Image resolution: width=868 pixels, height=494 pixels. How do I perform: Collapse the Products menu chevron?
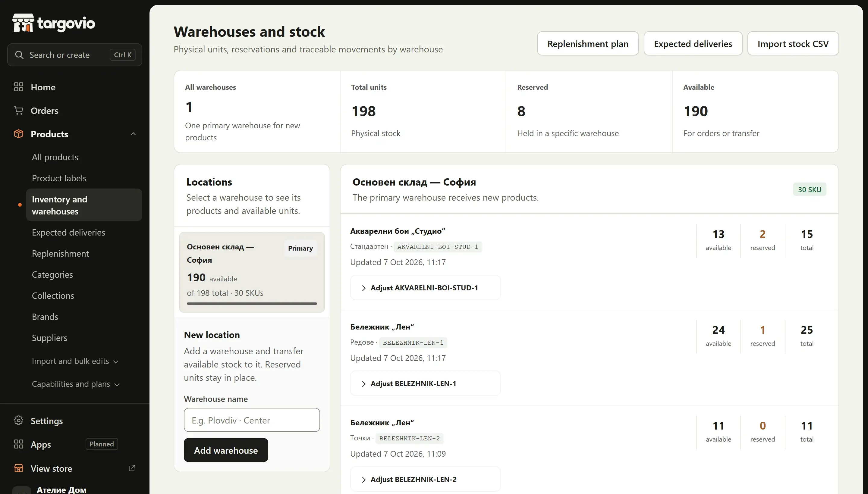133,134
